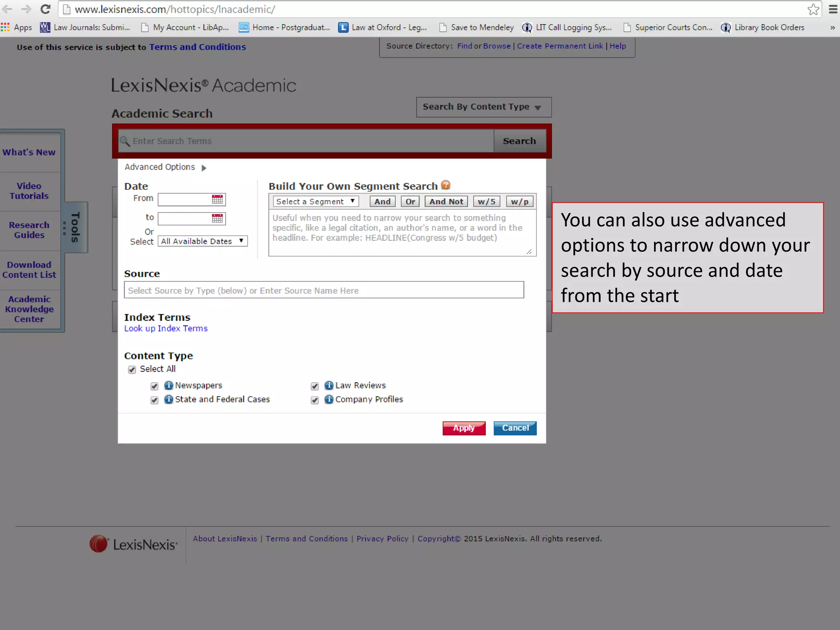Bookmark page with the star icon

[x=813, y=9]
